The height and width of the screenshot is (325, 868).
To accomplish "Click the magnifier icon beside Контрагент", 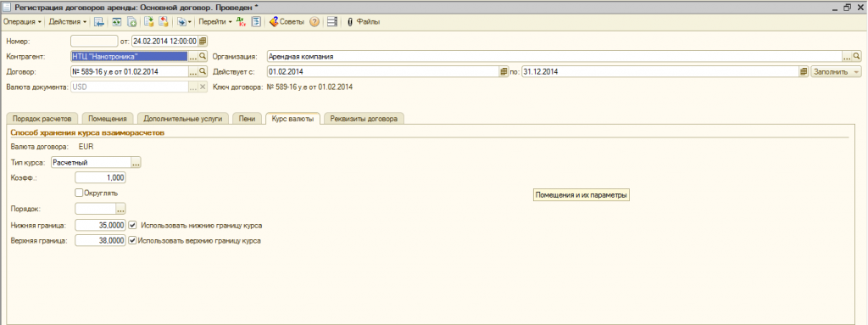I will coord(203,56).
